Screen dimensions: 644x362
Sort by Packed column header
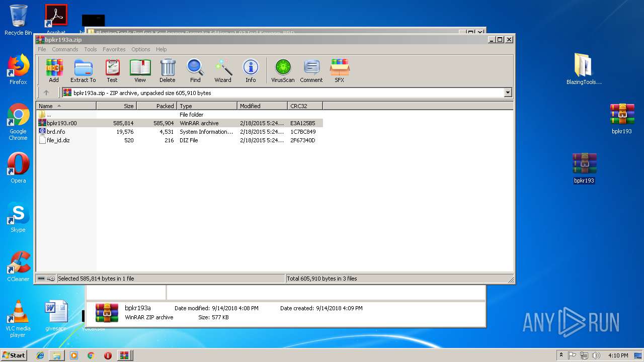pyautogui.click(x=156, y=106)
